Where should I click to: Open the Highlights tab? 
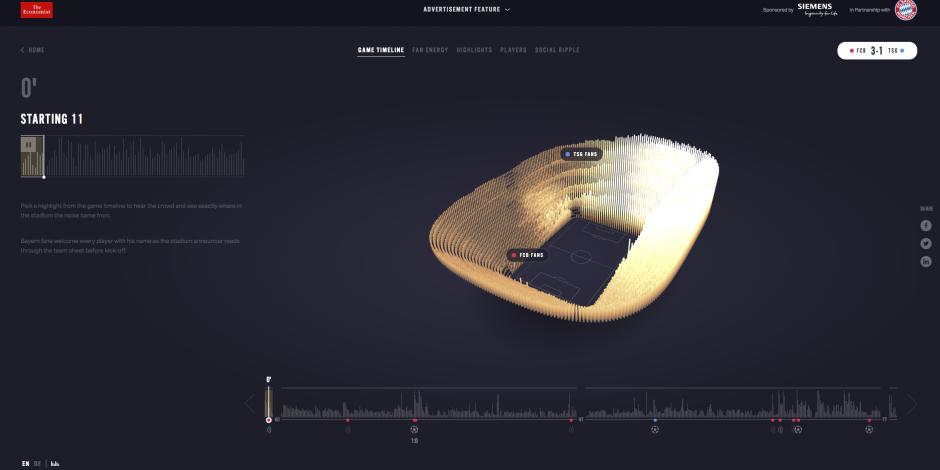pos(474,50)
